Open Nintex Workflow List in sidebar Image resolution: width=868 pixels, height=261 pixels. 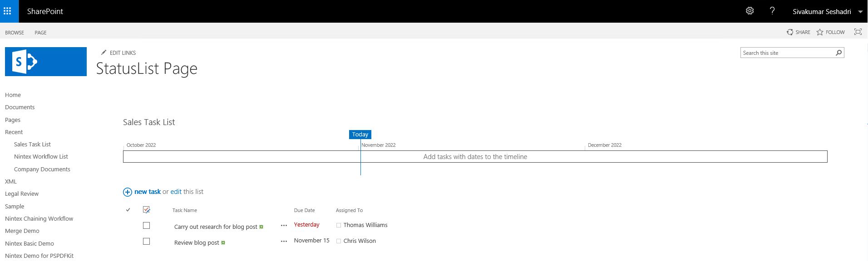pyautogui.click(x=41, y=157)
